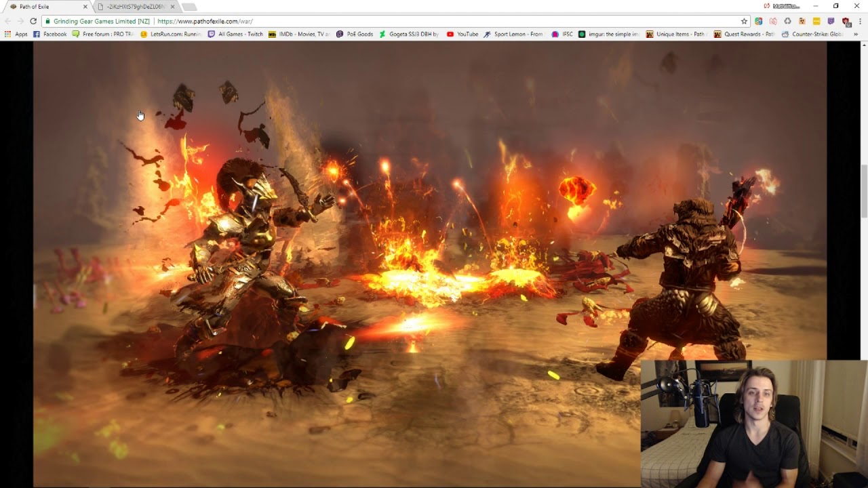Open the All Games - Twitch bookmark
This screenshot has height=488, width=868.
pos(235,34)
